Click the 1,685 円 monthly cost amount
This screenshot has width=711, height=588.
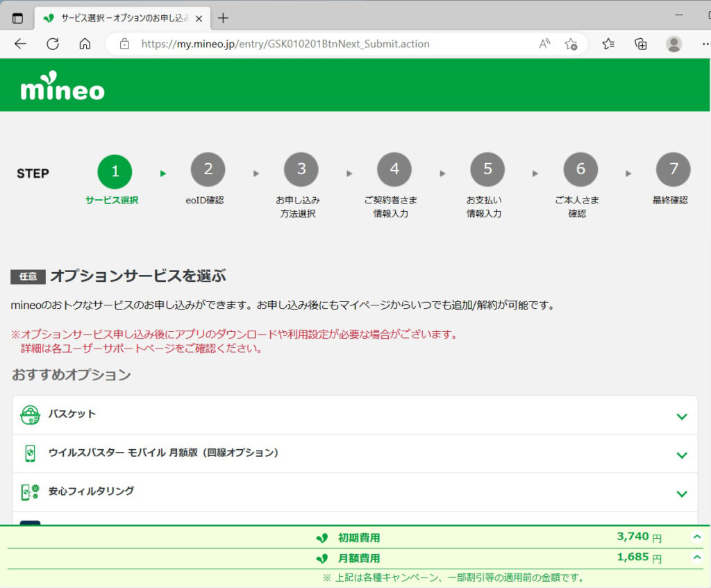click(x=639, y=557)
